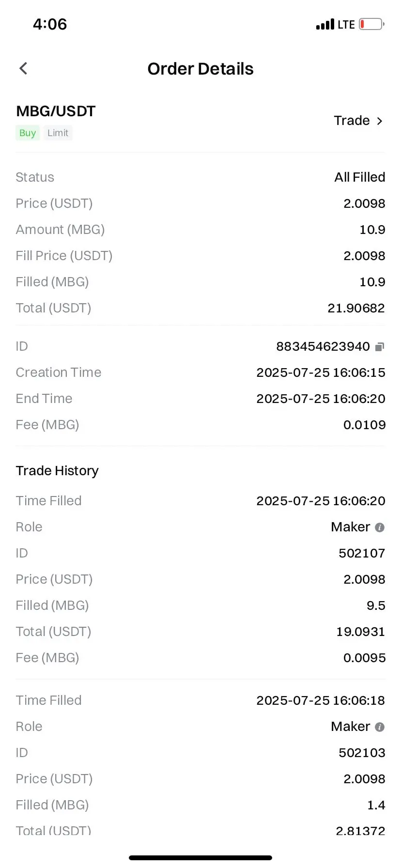This screenshot has height=868, width=401.
Task: Tap trade ID 502103 value
Action: coord(362,753)
